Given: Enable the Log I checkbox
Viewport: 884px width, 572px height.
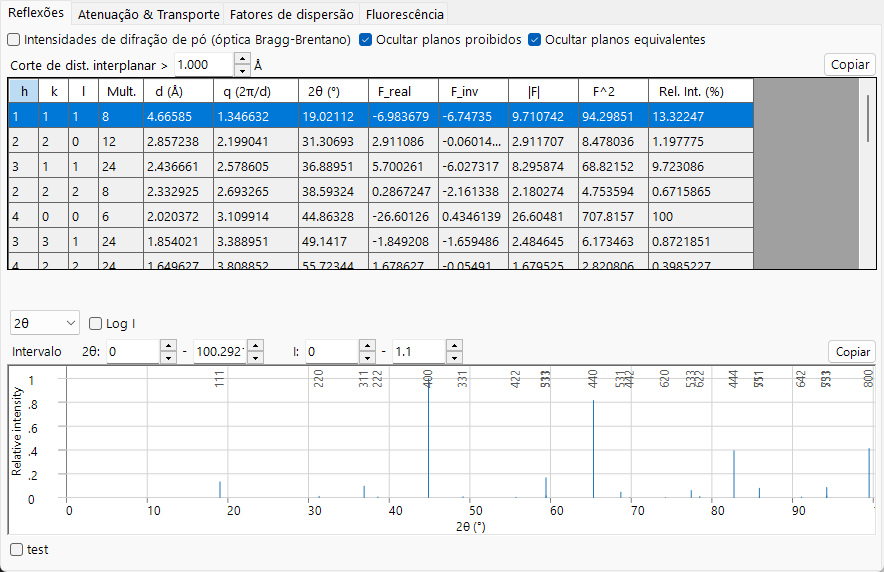Looking at the screenshot, I should coord(95,323).
